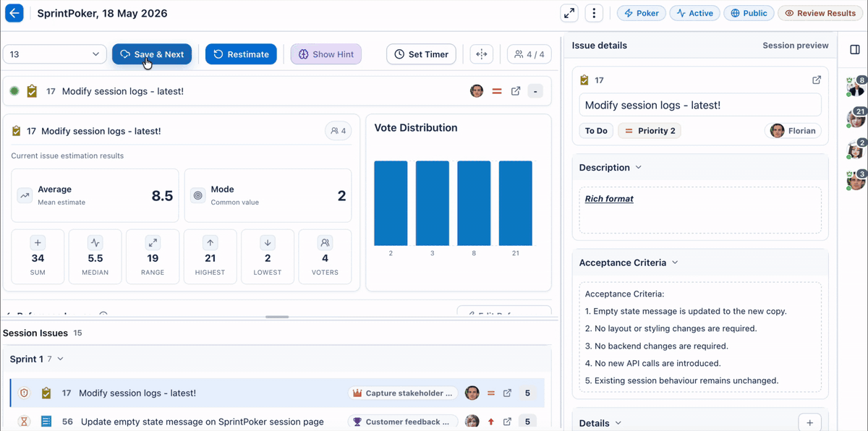Click the LOWEST down-arrow tile

(268, 243)
